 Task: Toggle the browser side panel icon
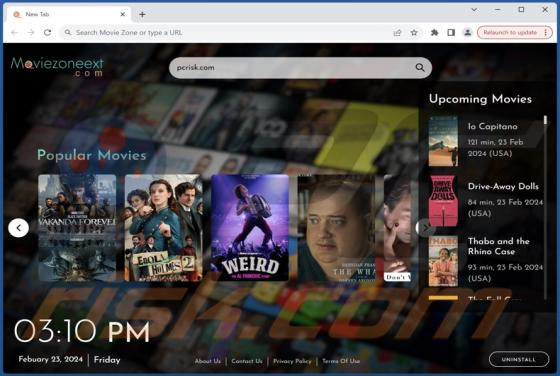[x=451, y=33]
